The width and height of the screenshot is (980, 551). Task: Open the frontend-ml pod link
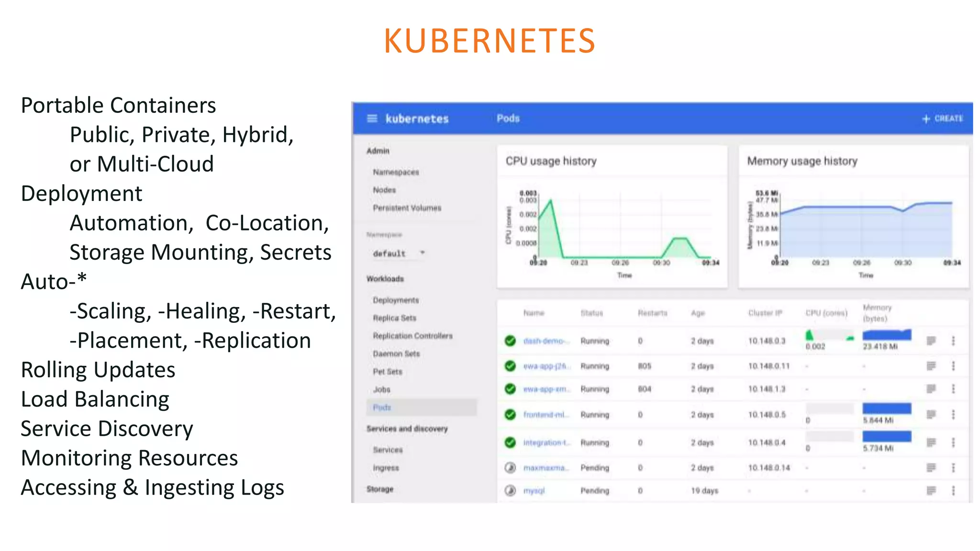546,415
